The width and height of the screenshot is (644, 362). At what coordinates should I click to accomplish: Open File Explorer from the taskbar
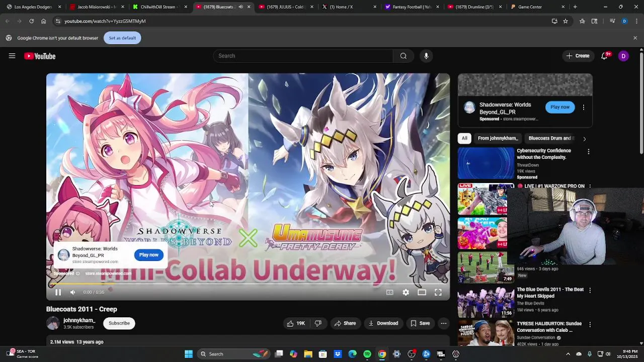coord(308,354)
